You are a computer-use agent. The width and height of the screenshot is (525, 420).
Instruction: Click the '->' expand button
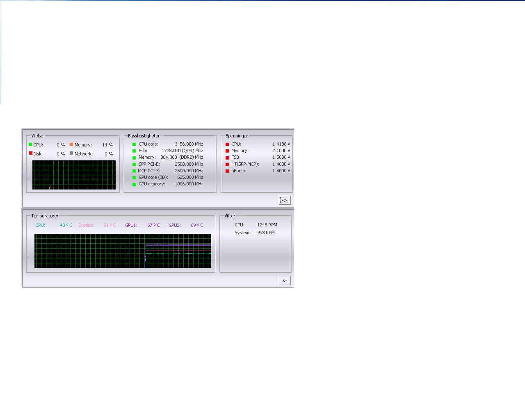285,200
